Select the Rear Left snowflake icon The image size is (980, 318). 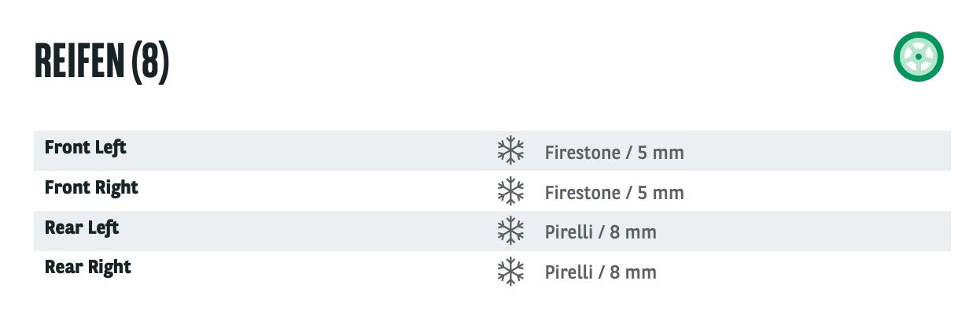[x=510, y=231]
